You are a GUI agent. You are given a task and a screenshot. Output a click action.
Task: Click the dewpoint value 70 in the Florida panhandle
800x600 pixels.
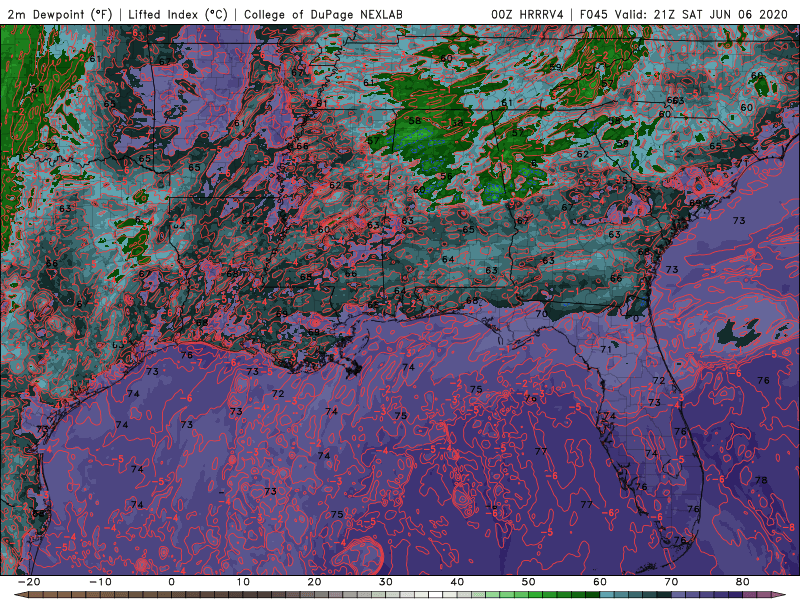coord(541,313)
